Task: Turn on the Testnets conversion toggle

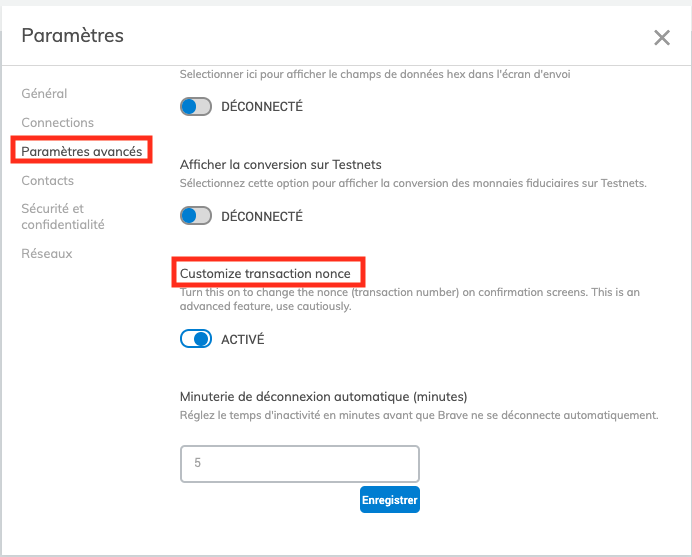Action: (196, 216)
